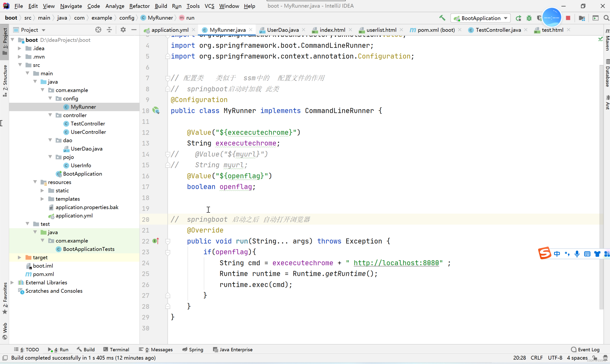Screen dimensions: 610x364
Task: Click the implements-method gutter icon on line 22
Action: point(156,241)
